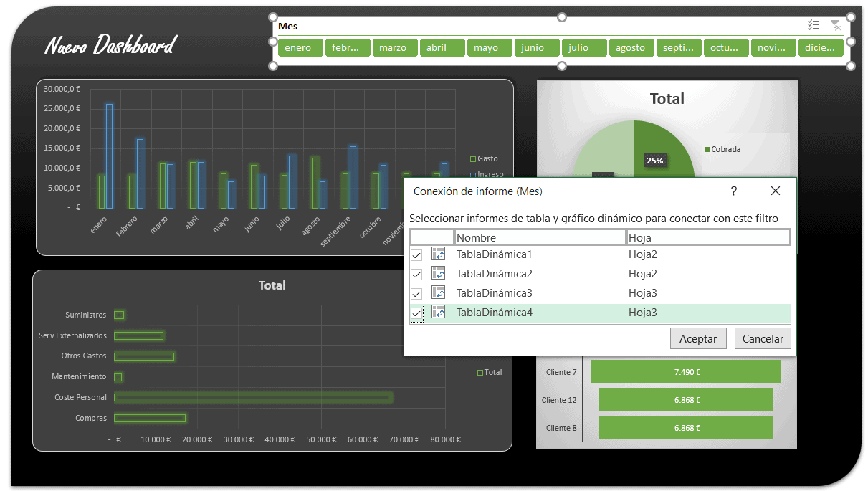Select the TablaDinámica3 name text
This screenshot has width=868, height=491.
[x=495, y=292]
